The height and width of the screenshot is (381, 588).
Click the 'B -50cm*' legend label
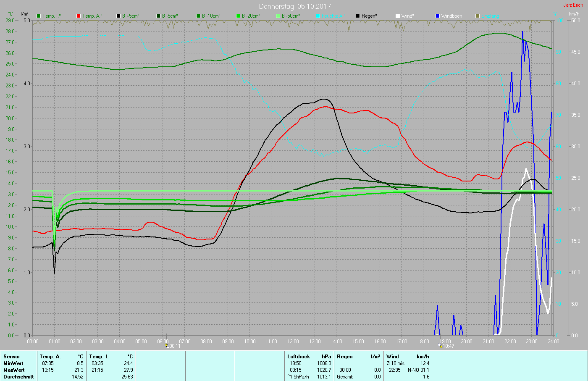click(291, 16)
